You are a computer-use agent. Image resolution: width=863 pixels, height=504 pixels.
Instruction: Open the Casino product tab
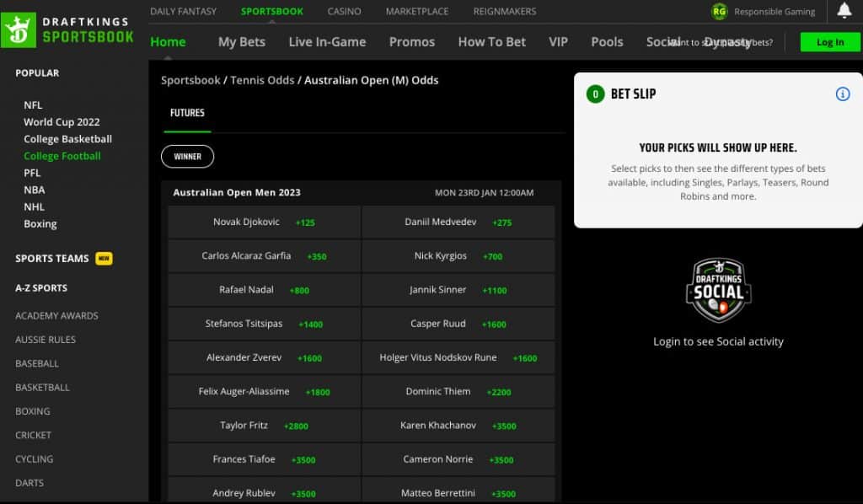(x=344, y=11)
